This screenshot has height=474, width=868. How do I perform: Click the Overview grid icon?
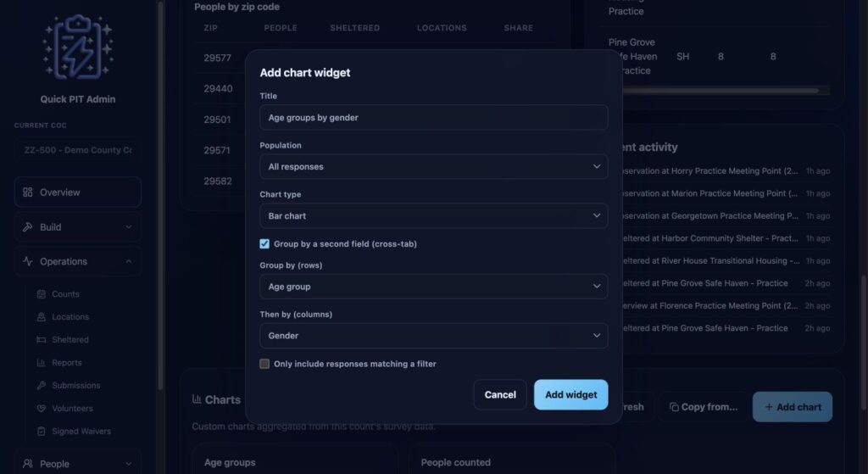pyautogui.click(x=27, y=192)
